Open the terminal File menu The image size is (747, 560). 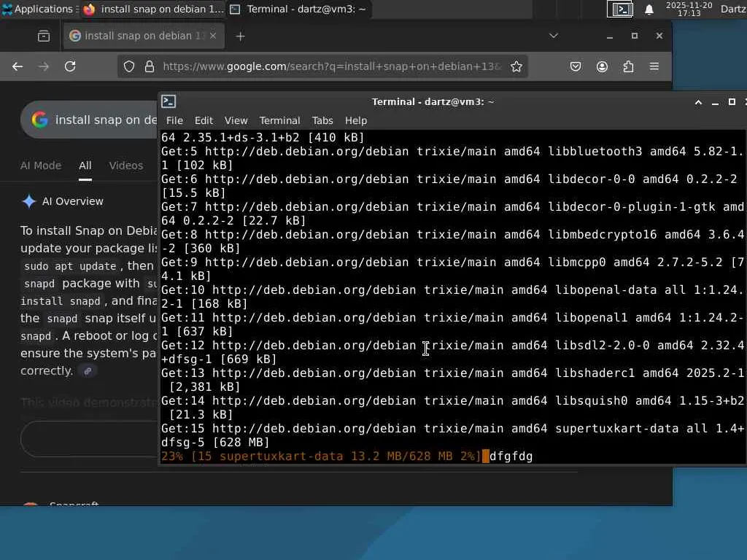point(174,120)
